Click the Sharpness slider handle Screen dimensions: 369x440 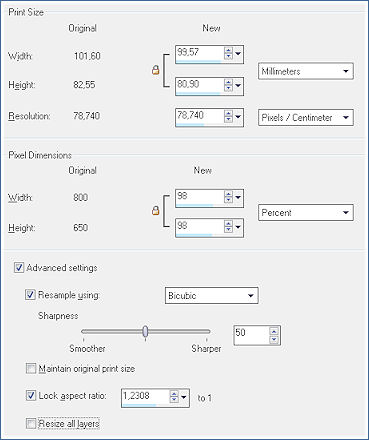[x=145, y=331]
